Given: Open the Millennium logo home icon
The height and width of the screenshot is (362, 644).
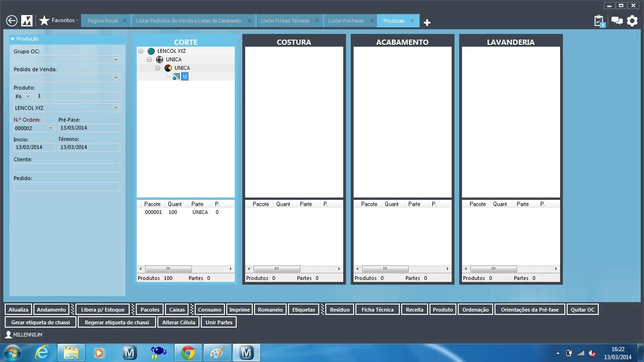Looking at the screenshot, I should pos(27,21).
